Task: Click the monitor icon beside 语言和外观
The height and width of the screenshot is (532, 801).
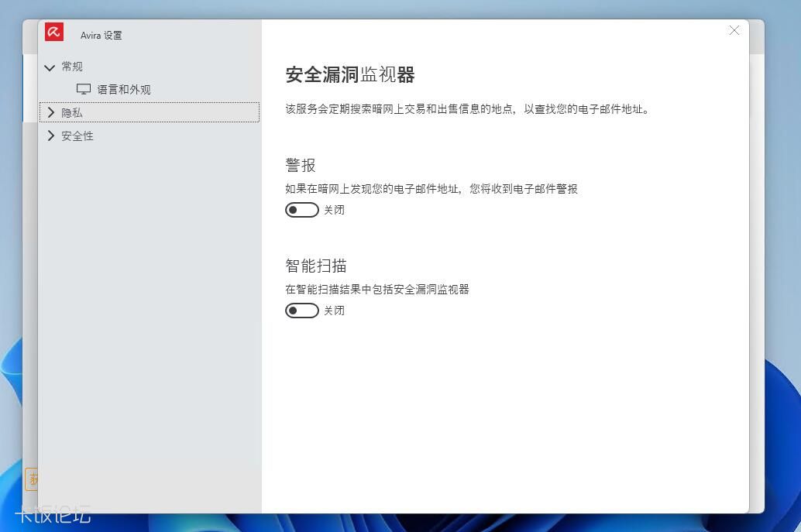Action: click(x=83, y=88)
